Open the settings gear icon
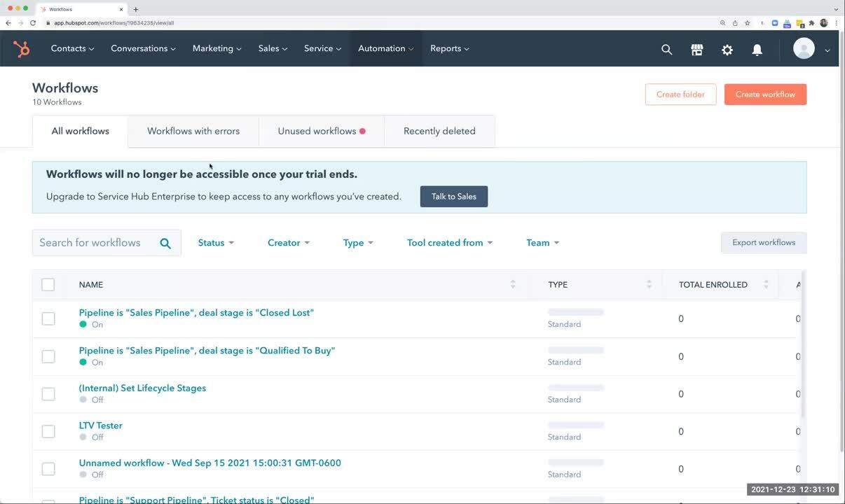The image size is (845, 504). (x=727, y=50)
